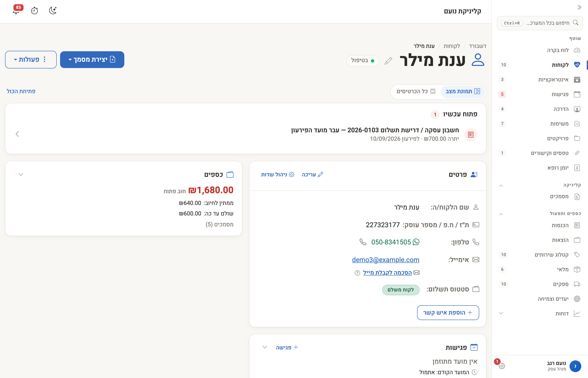Click the הסכמה לקבלת מייל link
Image resolution: width=588 pixels, height=378 pixels.
tap(387, 273)
